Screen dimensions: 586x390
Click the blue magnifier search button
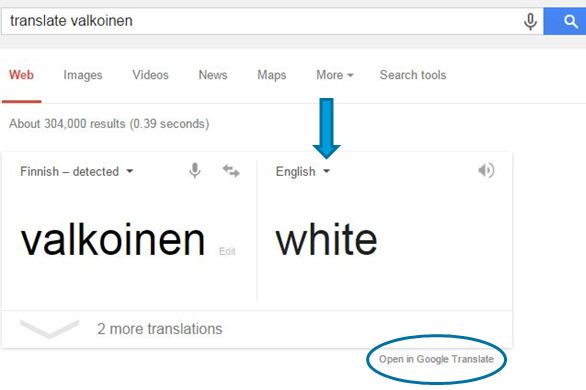(565, 22)
